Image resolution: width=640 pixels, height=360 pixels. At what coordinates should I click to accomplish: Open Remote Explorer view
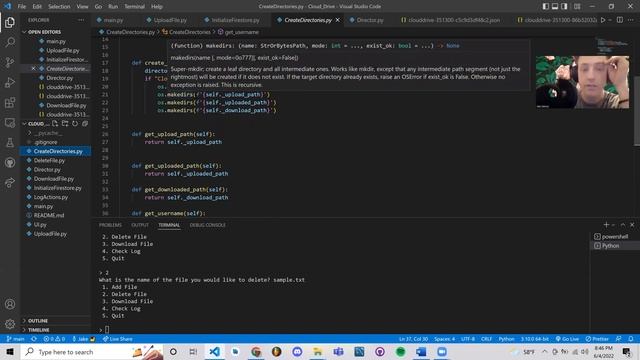coord(10,122)
